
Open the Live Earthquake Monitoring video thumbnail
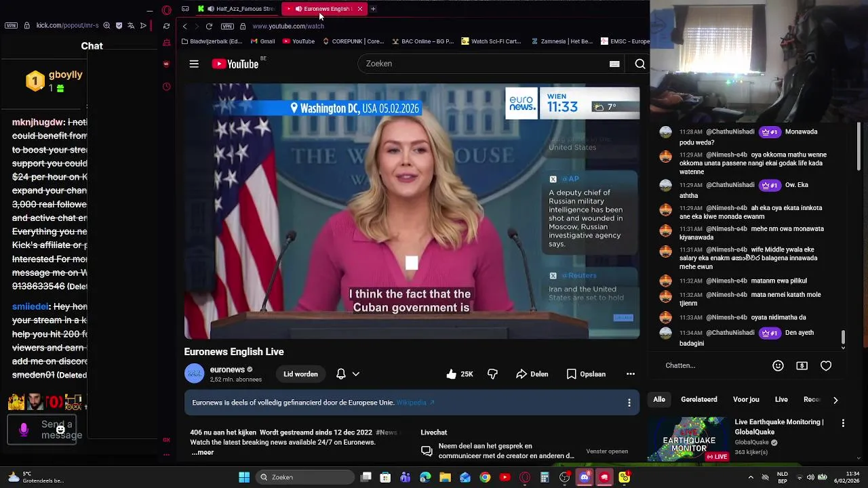pos(688,439)
